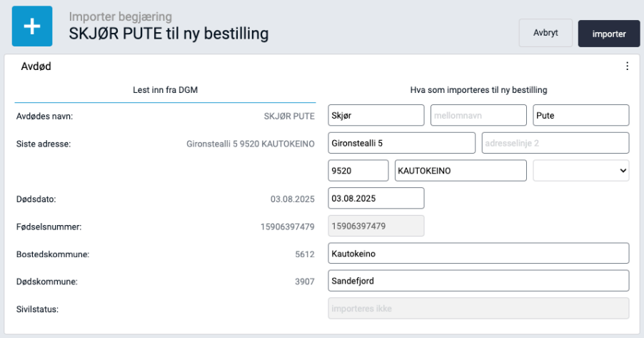Open the empty dropdown beside KAUTOKEINO
This screenshot has height=338, width=644.
pyautogui.click(x=581, y=171)
